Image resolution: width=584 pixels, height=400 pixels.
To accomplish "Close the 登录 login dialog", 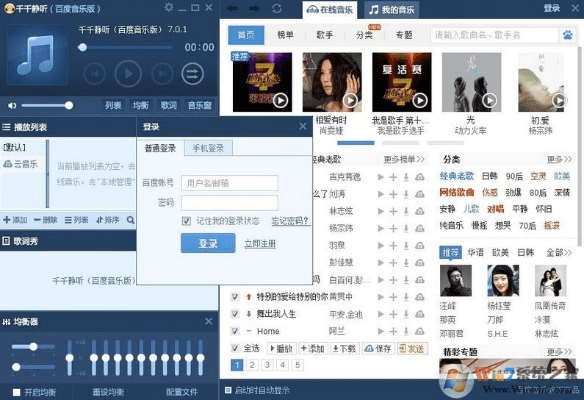I will click(x=303, y=127).
